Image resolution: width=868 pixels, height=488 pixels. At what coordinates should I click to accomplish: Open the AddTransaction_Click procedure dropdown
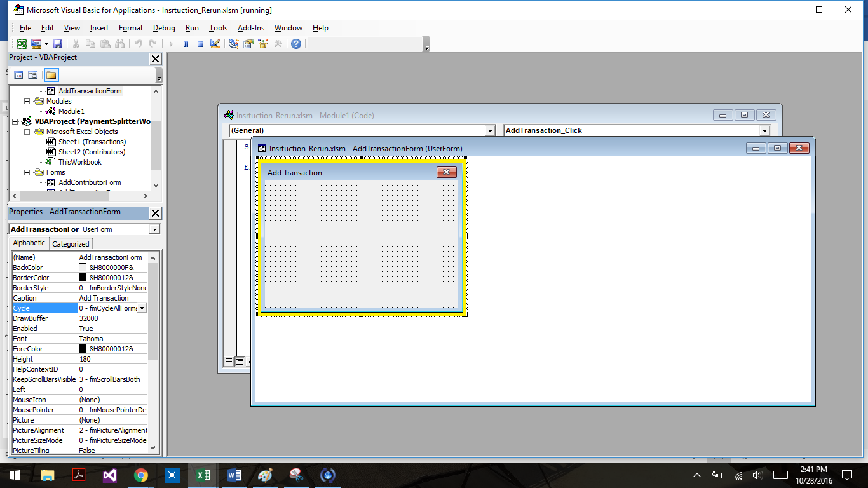tap(764, 130)
